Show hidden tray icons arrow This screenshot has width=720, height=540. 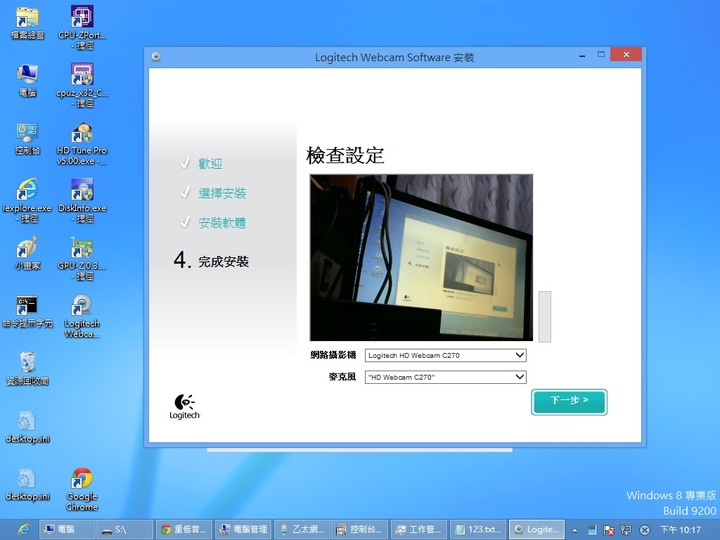point(574,530)
